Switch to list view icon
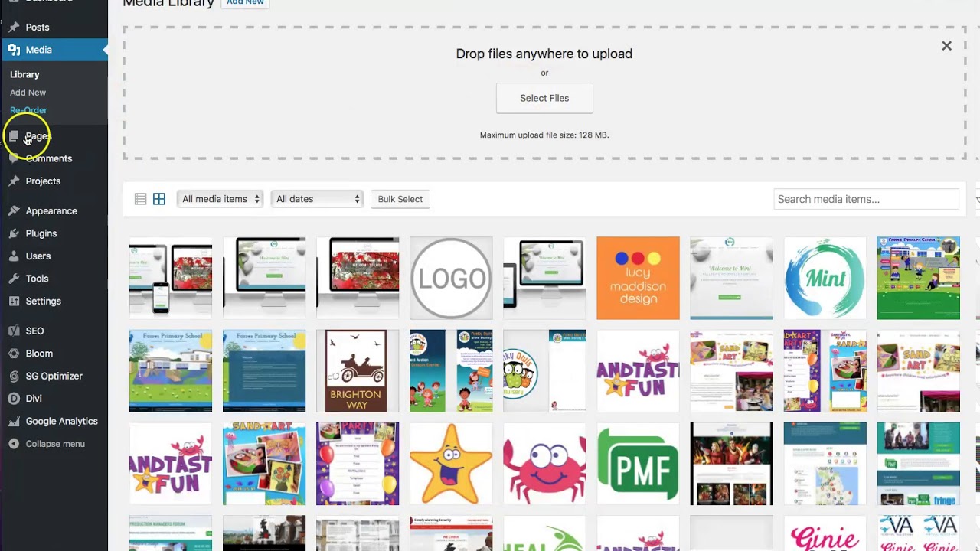This screenshot has height=551, width=980. (140, 199)
